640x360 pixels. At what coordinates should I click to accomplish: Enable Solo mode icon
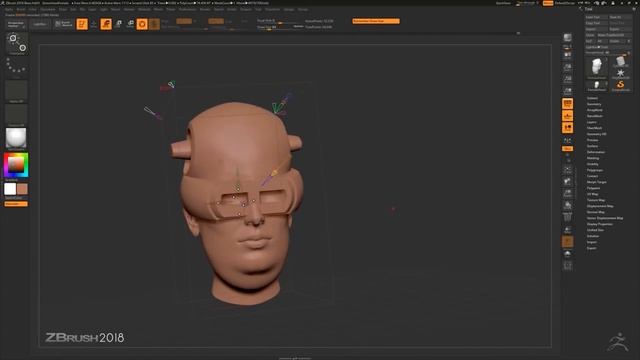tap(567, 254)
